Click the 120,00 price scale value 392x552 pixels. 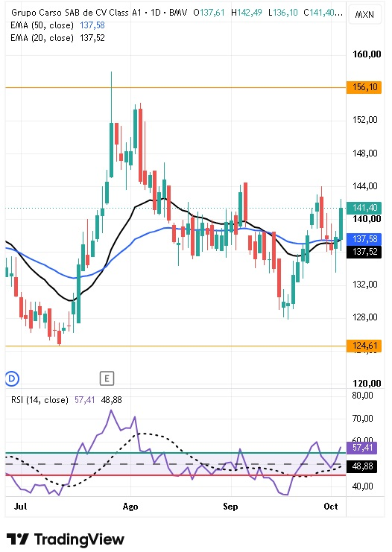point(367,384)
